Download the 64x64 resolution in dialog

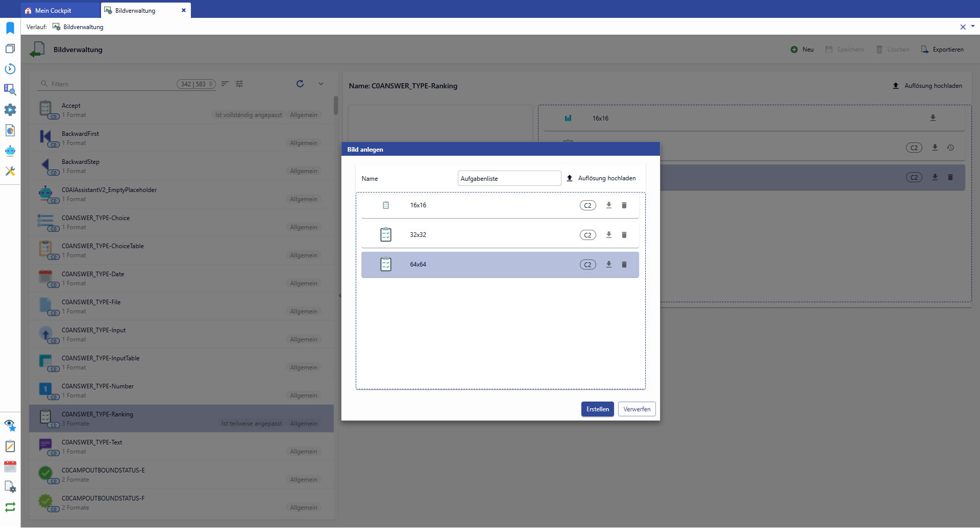(608, 265)
